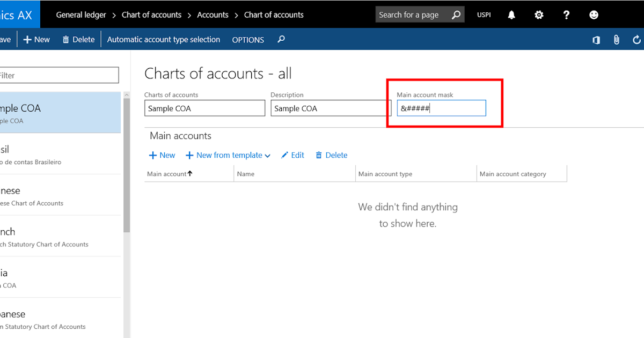Click Automatic account type selection
The height and width of the screenshot is (338, 644).
tap(163, 39)
